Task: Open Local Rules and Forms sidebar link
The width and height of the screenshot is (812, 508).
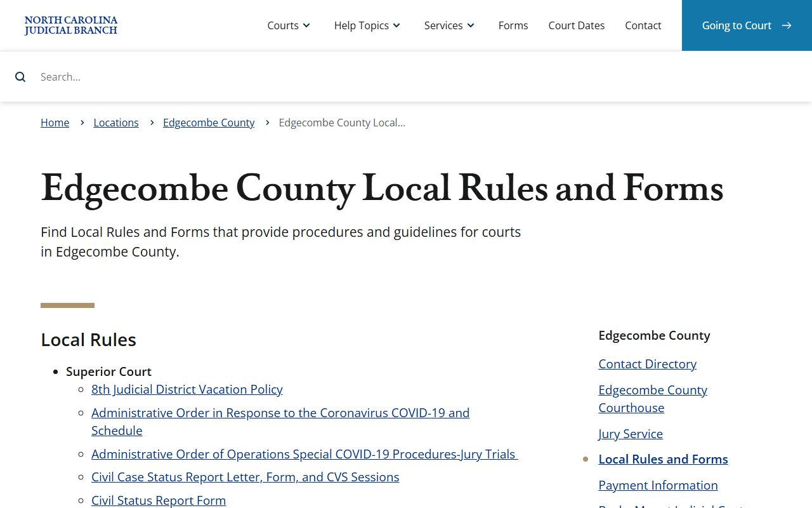Action: point(663,459)
